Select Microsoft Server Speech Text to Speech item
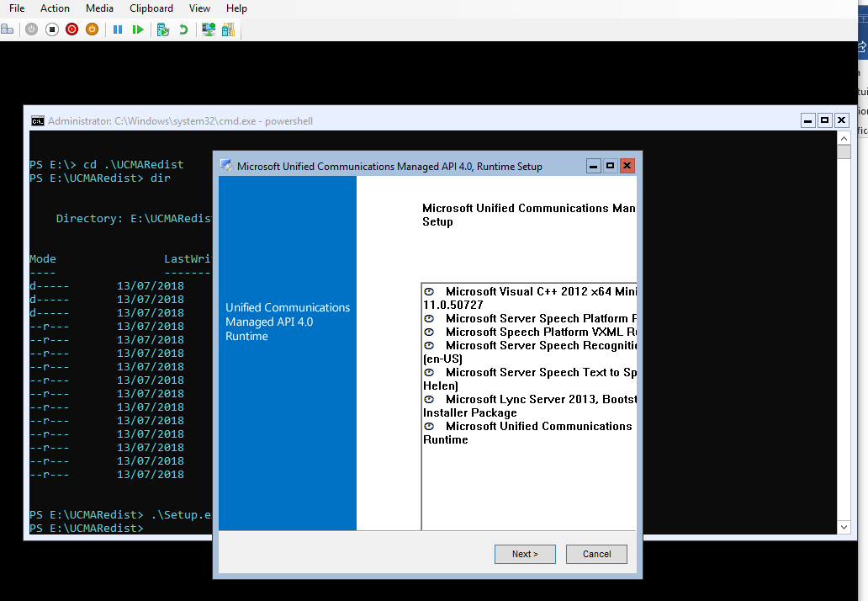Viewport: 868px width, 601px height. pos(530,379)
